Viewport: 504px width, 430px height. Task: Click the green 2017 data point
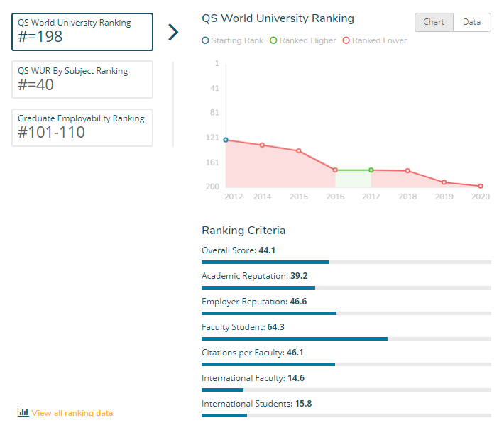371,170
